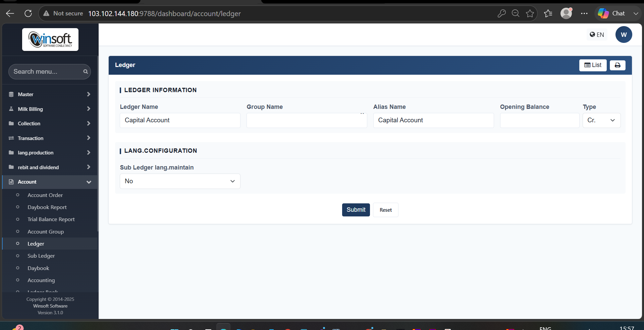This screenshot has width=644, height=330.
Task: Expand lang.production chevron
Action: click(89, 152)
